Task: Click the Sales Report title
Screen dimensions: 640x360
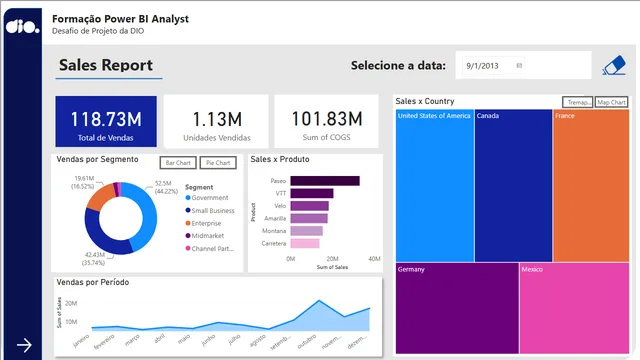Action: tap(106, 65)
